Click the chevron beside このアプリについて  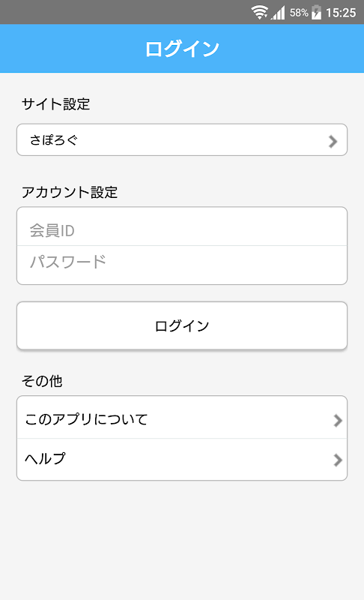(337, 420)
